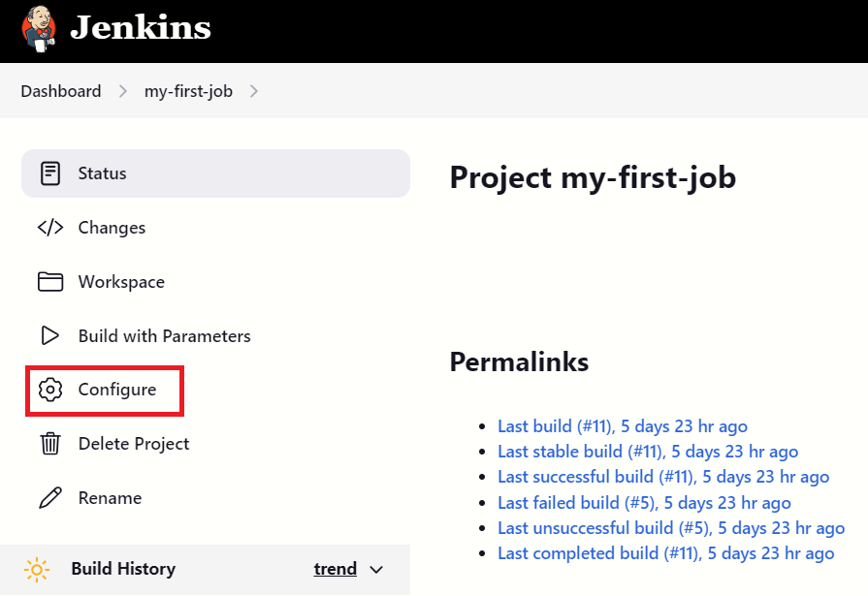Viewport: 868px width, 596px height.
Task: Collapse Build History with chevron arrow
Action: click(376, 570)
